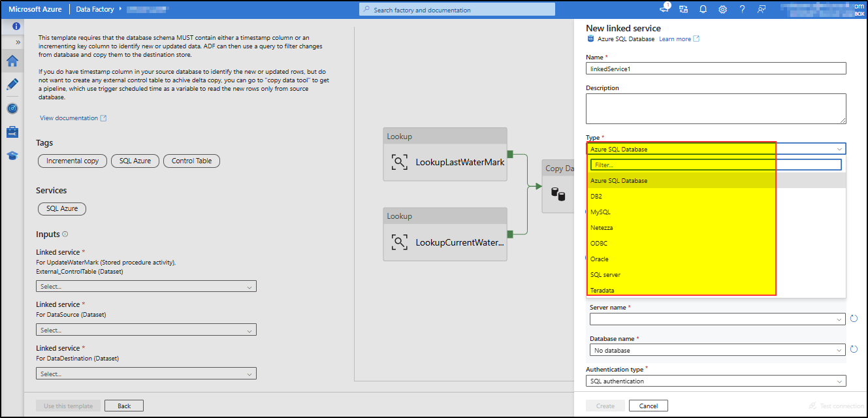Viewport: 868px width, 418px height.
Task: Click Microsoft Azure in the header
Action: coord(35,9)
